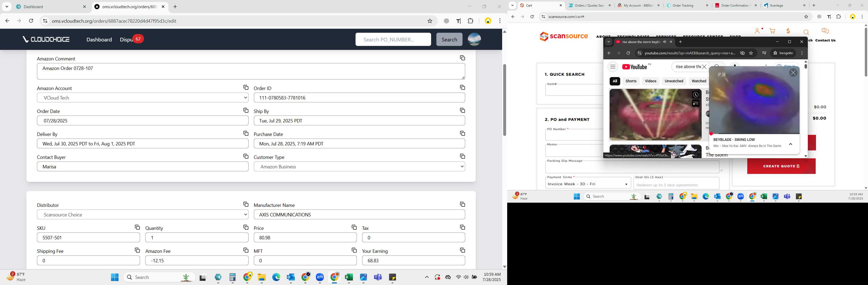The width and height of the screenshot is (868, 285).
Task: Add first video to Watch Later
Action: [696, 95]
